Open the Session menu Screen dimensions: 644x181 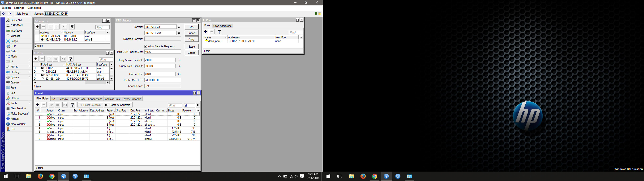pos(6,8)
